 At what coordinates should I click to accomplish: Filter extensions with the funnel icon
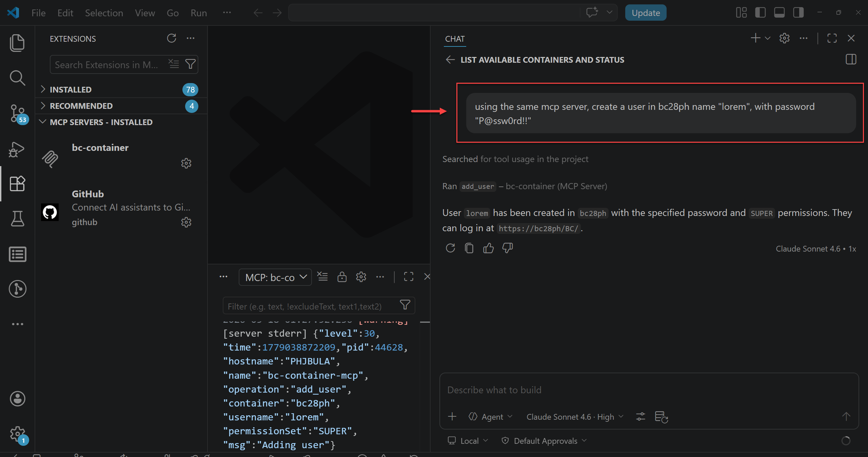190,64
